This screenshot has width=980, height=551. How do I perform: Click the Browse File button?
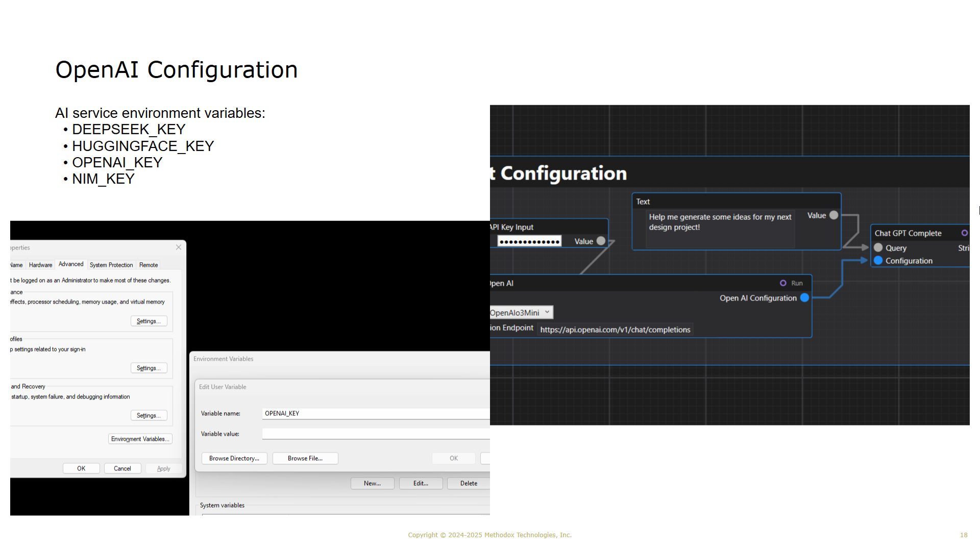coord(305,458)
